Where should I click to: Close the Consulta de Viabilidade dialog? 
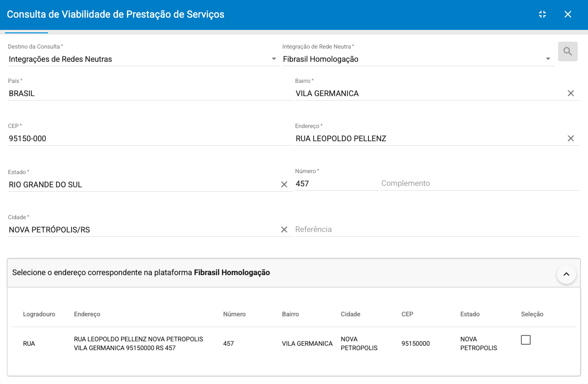coord(568,14)
